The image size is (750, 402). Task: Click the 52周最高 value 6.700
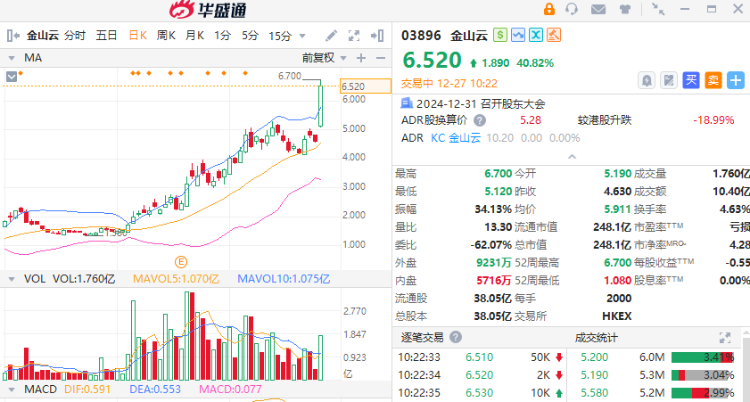pyautogui.click(x=618, y=262)
